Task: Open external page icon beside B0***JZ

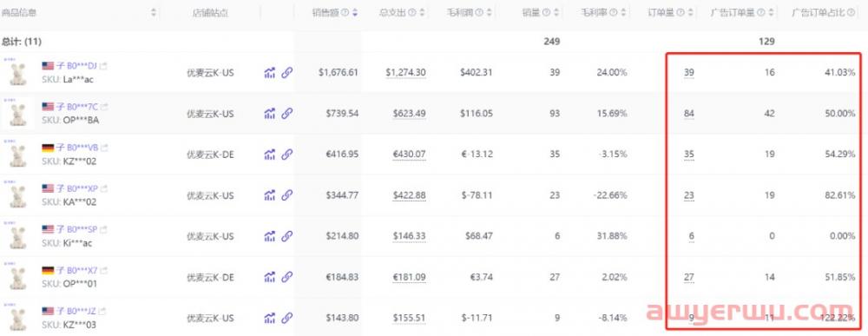Action: click(102, 312)
